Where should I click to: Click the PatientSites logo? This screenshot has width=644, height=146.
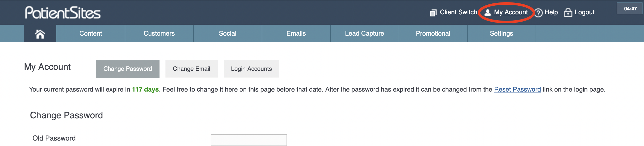tap(63, 12)
